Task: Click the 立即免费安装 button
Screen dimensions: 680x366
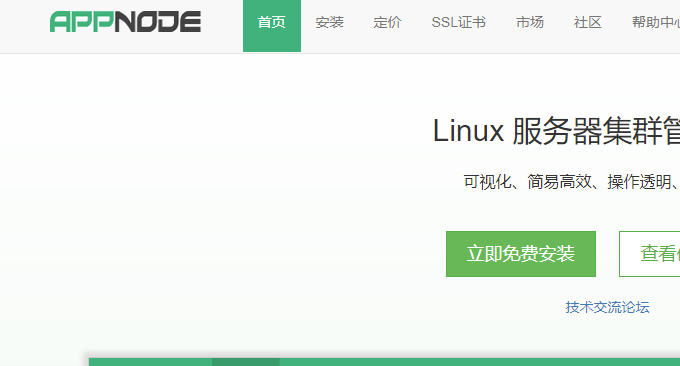Action: pos(521,254)
